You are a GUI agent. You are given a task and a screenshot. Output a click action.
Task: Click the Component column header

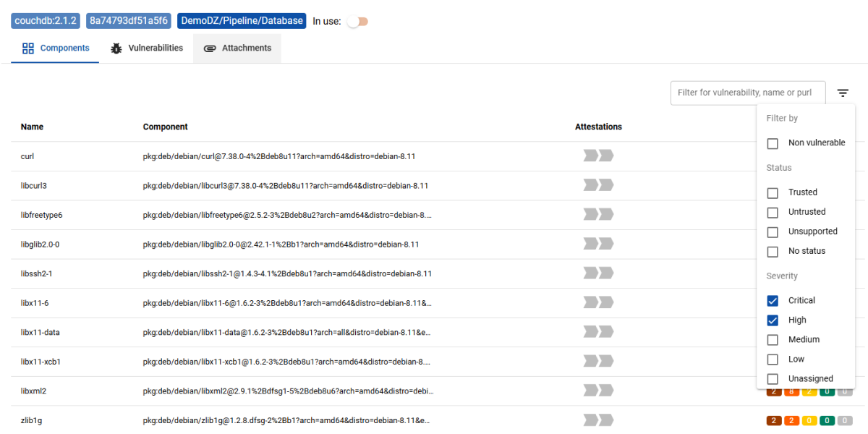(166, 127)
